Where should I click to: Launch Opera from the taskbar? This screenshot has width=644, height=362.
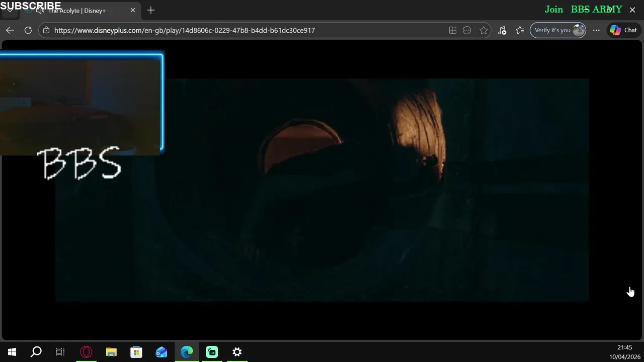pos(86,352)
